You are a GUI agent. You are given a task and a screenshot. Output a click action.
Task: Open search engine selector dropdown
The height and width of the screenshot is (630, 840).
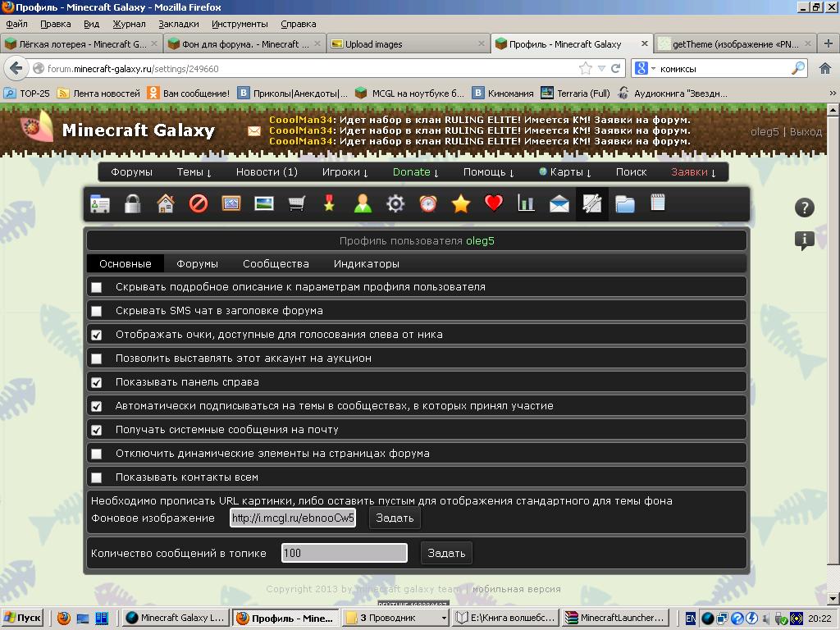[645, 69]
